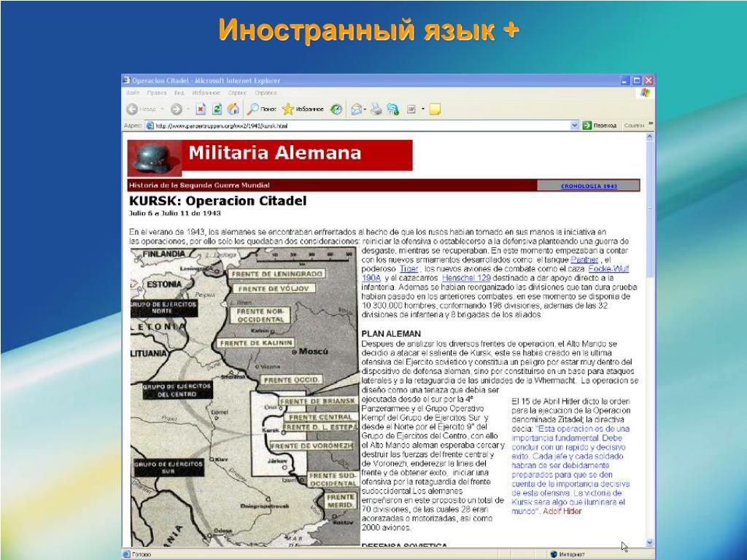Open the Правка menu
Viewport: 747px width, 560px height.
[x=157, y=93]
